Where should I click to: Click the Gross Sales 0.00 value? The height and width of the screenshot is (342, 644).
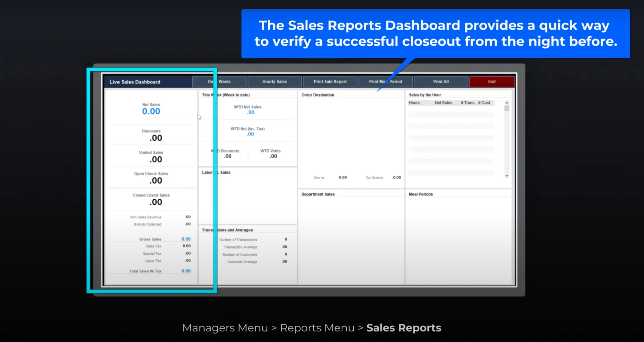point(186,239)
